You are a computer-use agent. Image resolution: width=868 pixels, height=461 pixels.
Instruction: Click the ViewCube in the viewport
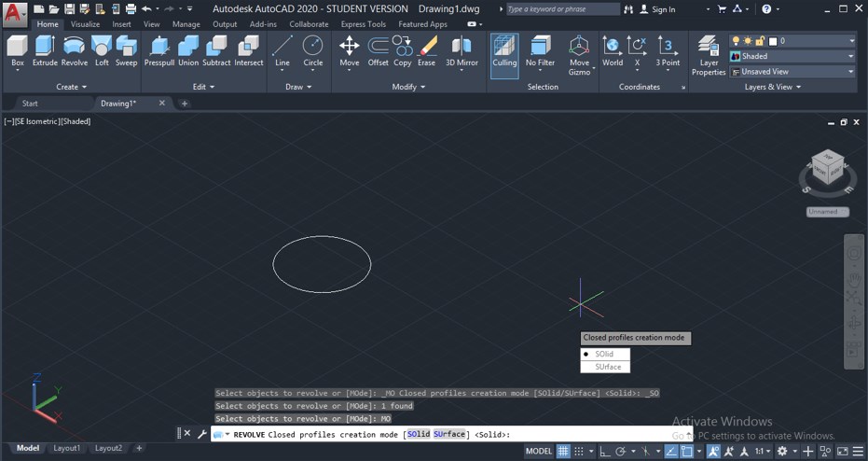825,169
